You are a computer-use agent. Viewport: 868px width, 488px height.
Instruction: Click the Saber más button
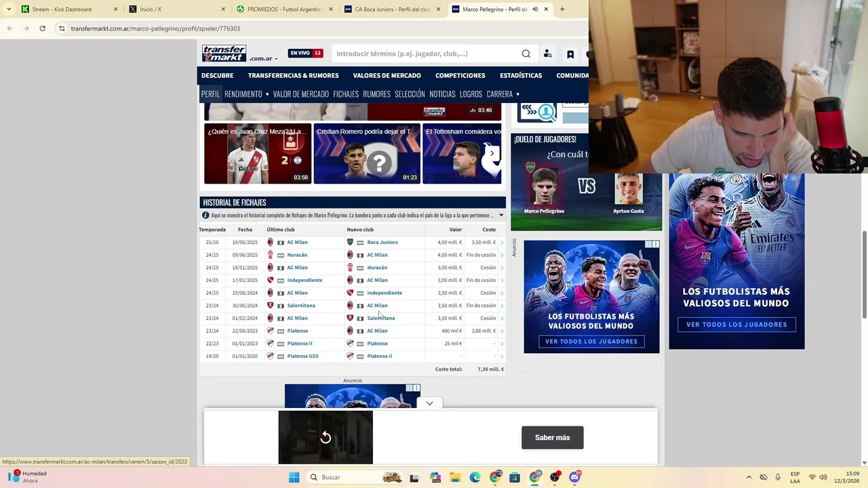(552, 438)
